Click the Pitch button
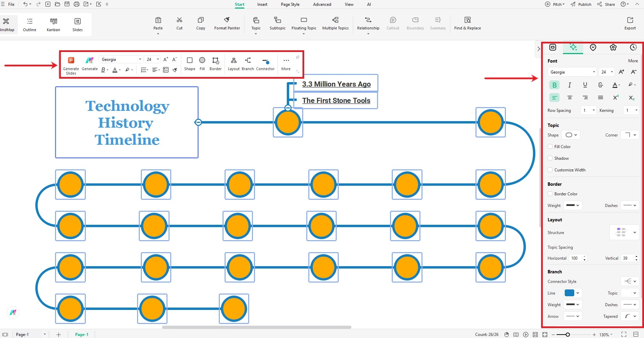Image resolution: width=644 pixels, height=338 pixels. pos(555,4)
